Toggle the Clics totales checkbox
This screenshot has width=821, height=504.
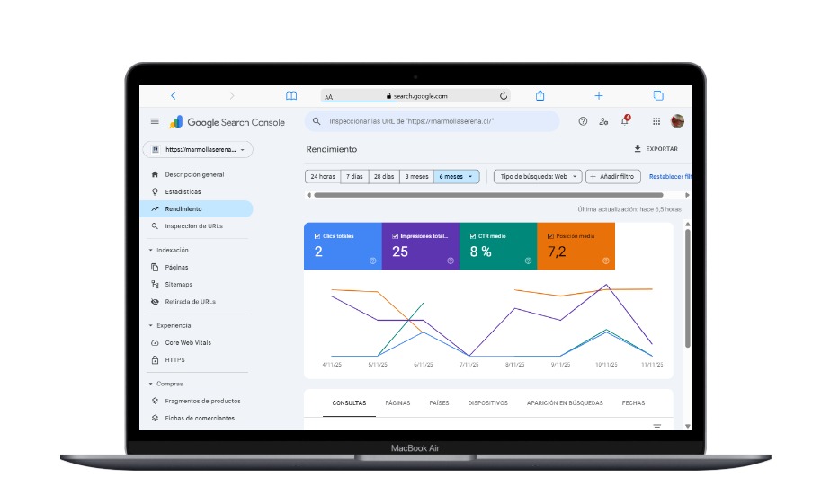[318, 236]
